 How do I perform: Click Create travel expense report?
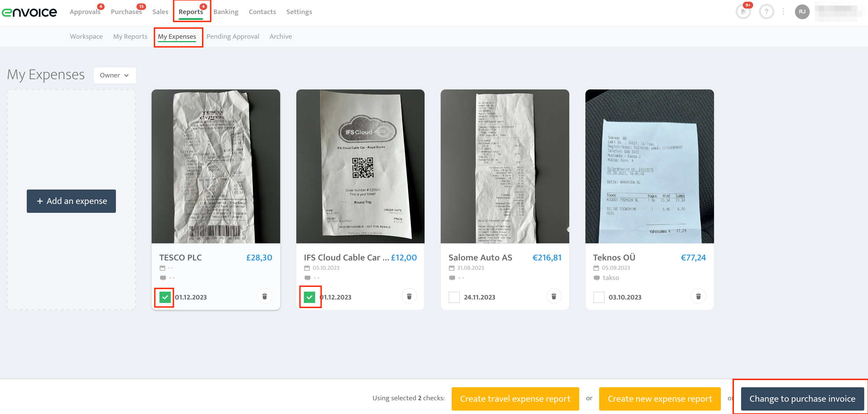pos(515,399)
